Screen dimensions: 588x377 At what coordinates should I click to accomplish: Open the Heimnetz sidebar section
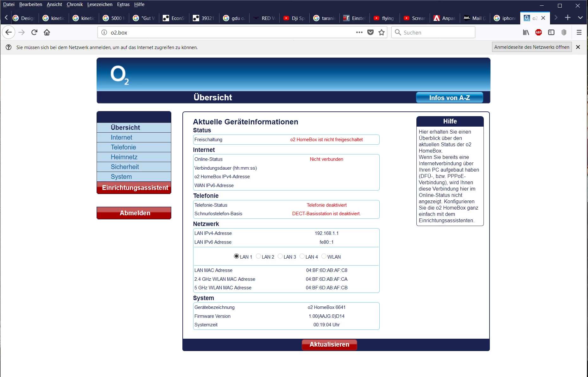(134, 157)
